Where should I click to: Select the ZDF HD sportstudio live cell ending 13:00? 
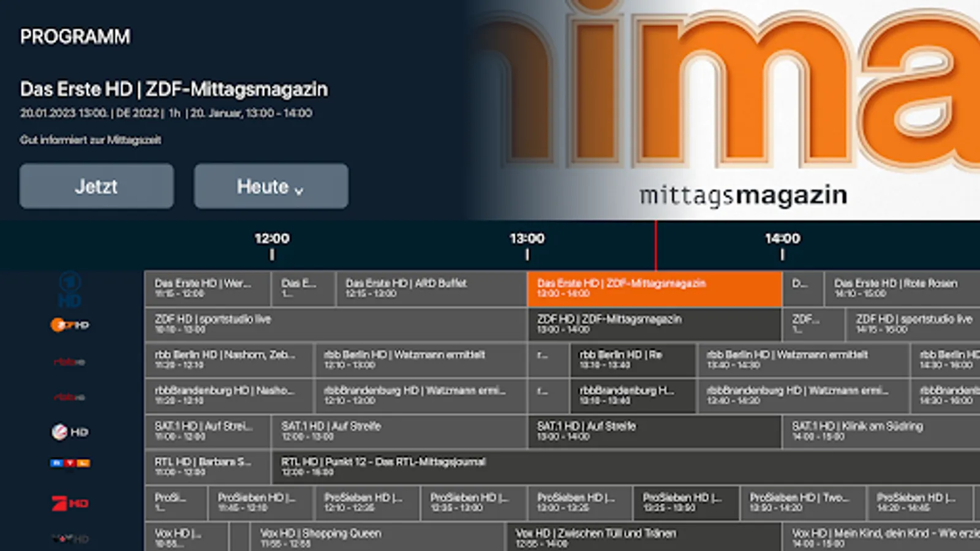[336, 324]
